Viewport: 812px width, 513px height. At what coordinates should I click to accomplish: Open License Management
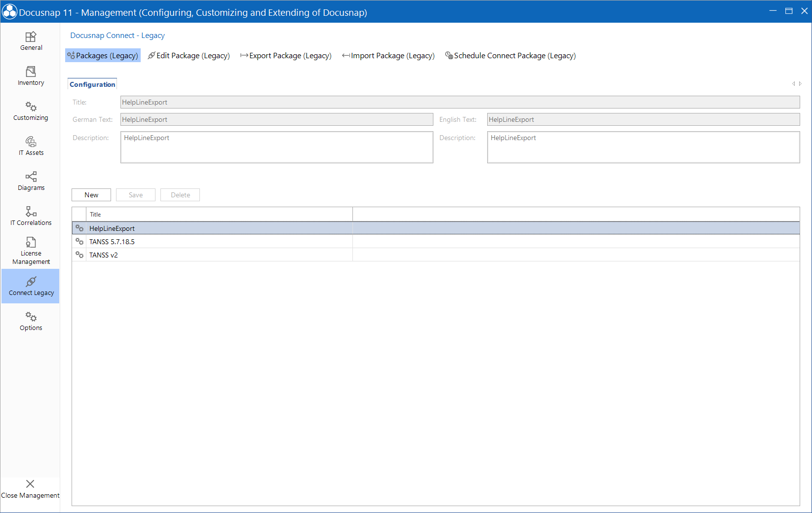click(31, 251)
